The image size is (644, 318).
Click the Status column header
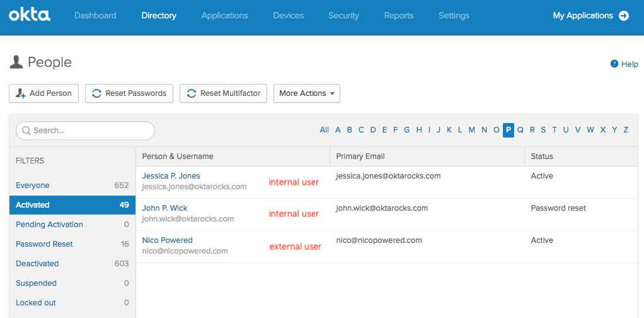point(542,156)
